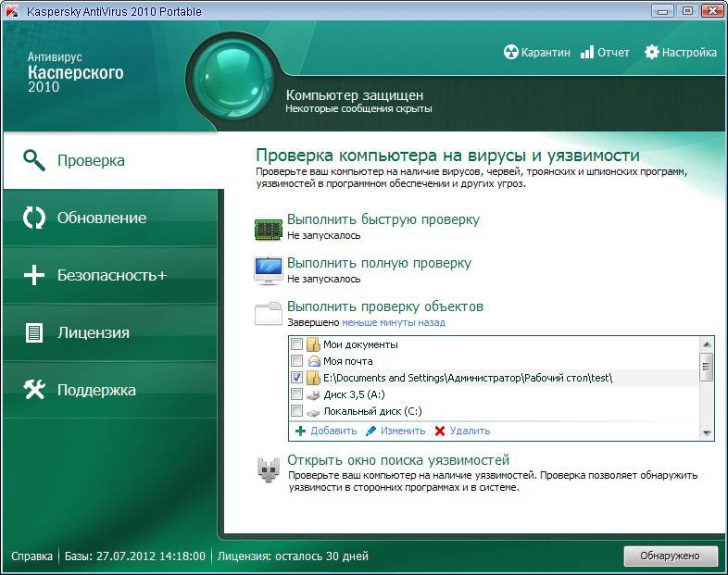The width and height of the screenshot is (728, 575).
Task: Click the vulnerability search wolf icon
Action: (x=269, y=469)
